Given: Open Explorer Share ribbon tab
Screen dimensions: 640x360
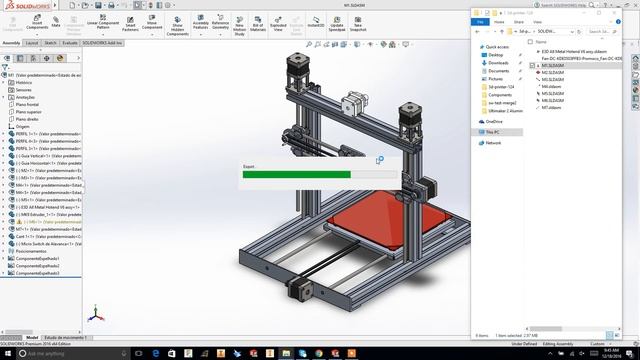Looking at the screenshot, I should [518, 22].
